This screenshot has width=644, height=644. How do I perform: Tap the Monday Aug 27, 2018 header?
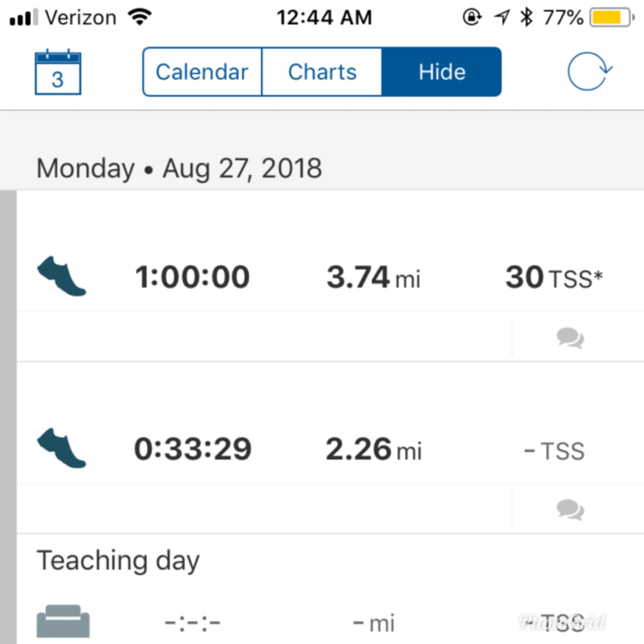coord(179,168)
